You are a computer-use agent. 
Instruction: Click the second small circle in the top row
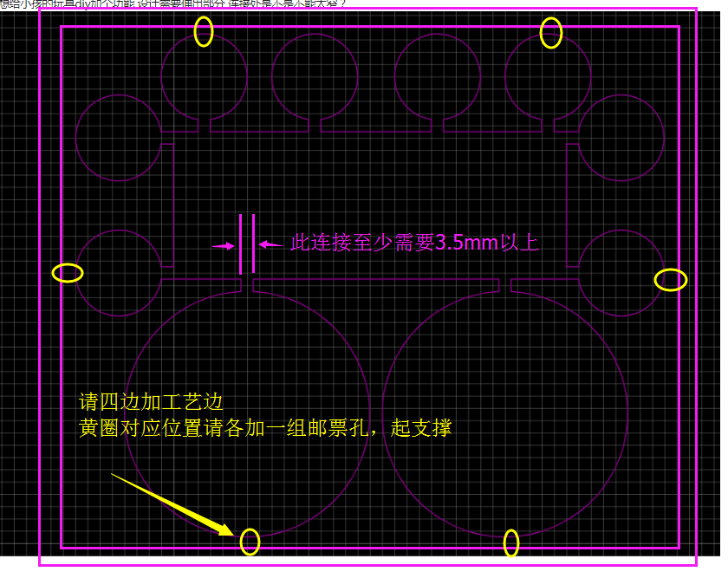click(315, 76)
